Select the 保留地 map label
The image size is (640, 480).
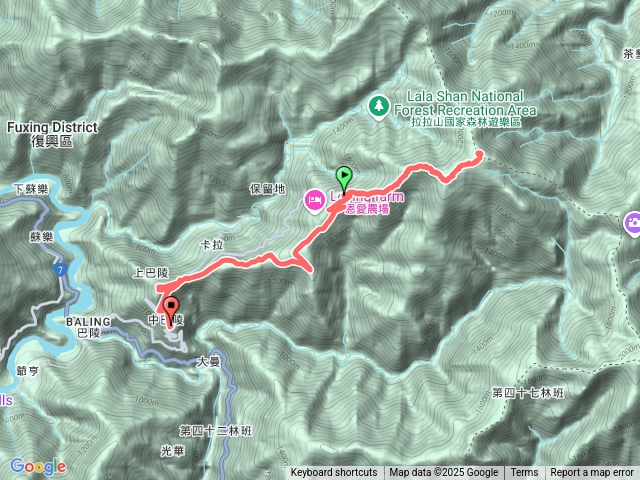(267, 189)
